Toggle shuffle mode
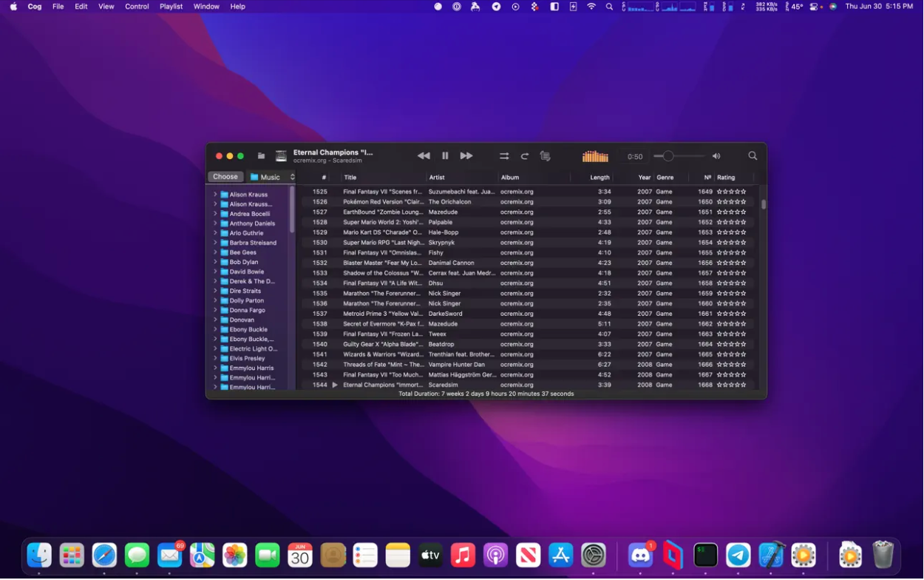This screenshot has height=580, width=924. tap(504, 156)
